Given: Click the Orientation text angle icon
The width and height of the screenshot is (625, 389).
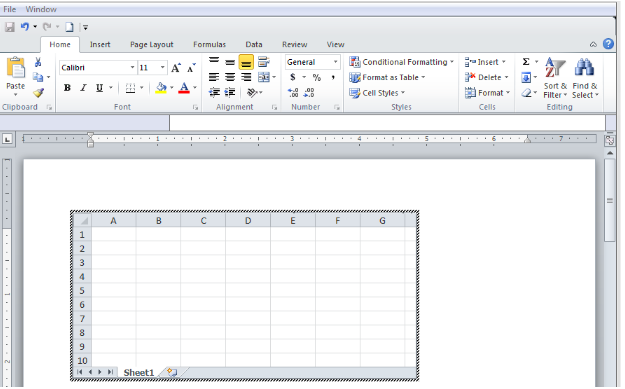Looking at the screenshot, I should click(x=252, y=92).
